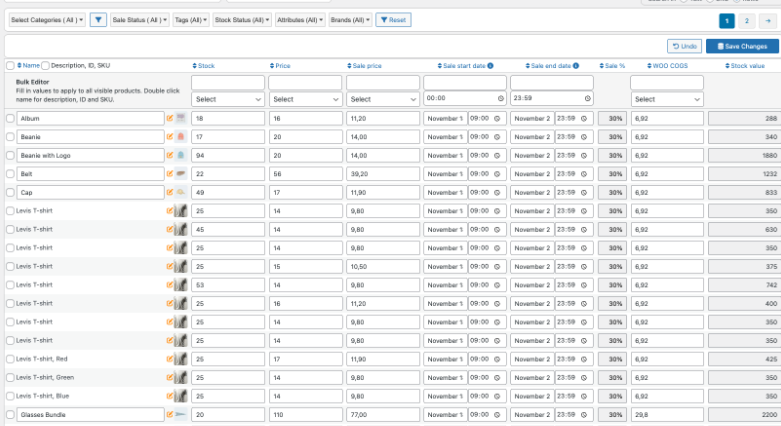Click clock icon in Album sale start time
Screen dimensions: 781x426
click(x=497, y=119)
